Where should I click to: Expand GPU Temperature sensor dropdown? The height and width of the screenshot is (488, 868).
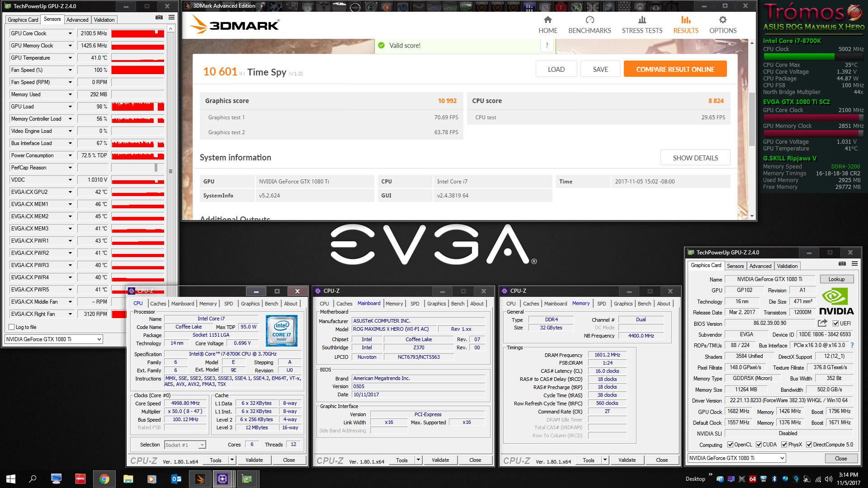coord(70,58)
